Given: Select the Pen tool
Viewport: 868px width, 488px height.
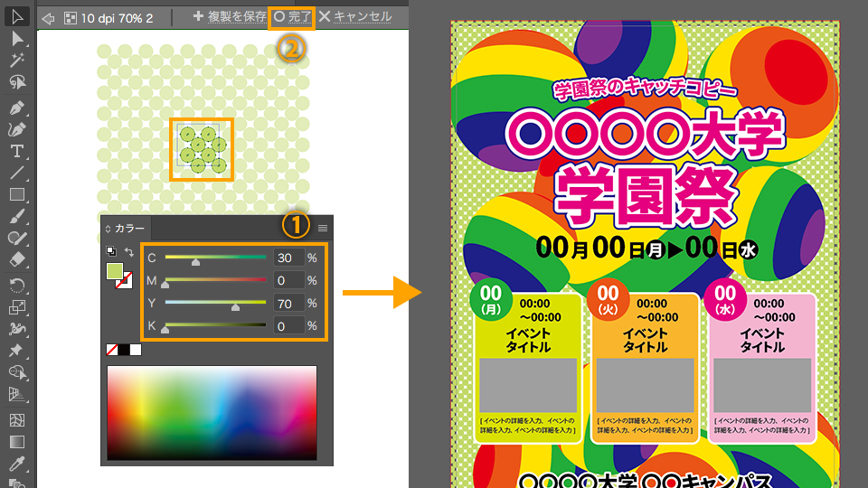Looking at the screenshot, I should [x=17, y=108].
